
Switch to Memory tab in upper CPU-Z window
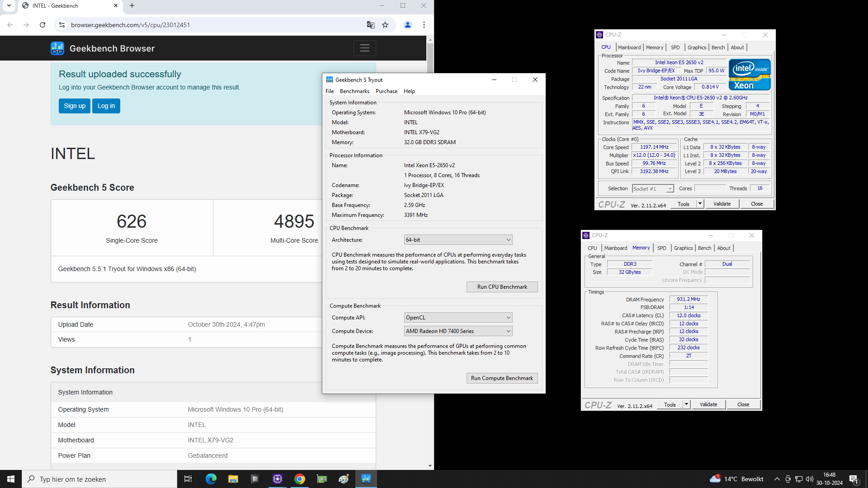[x=654, y=47]
